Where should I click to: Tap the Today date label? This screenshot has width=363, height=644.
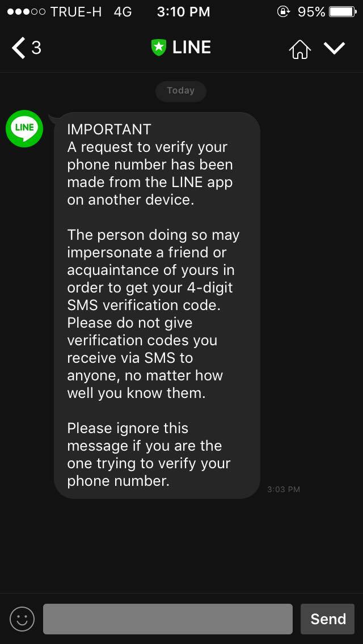(181, 91)
